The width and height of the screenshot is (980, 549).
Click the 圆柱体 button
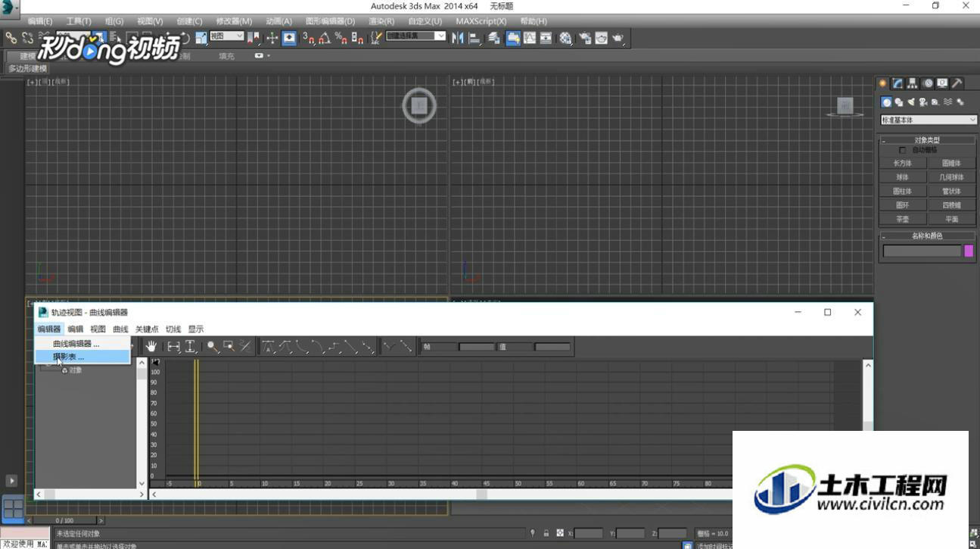(903, 191)
